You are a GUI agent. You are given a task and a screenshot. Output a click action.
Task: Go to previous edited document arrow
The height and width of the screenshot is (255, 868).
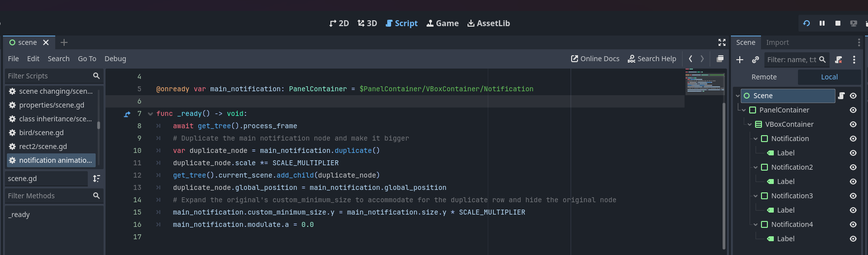[x=690, y=59]
